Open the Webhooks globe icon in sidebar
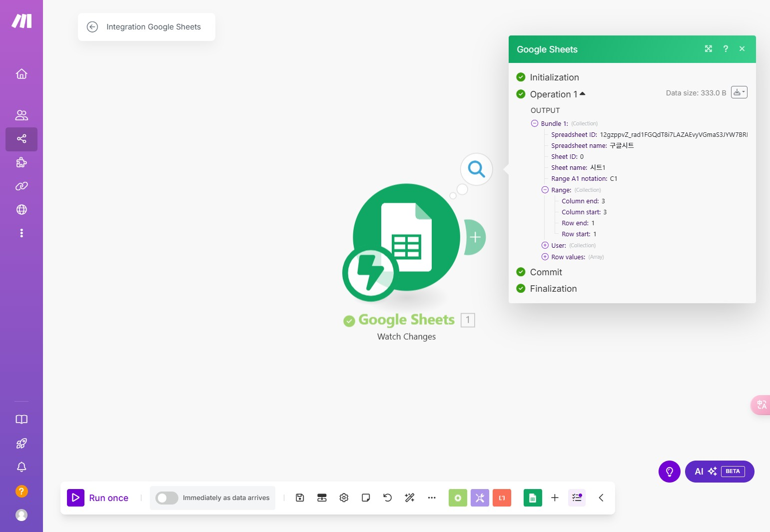 point(21,210)
